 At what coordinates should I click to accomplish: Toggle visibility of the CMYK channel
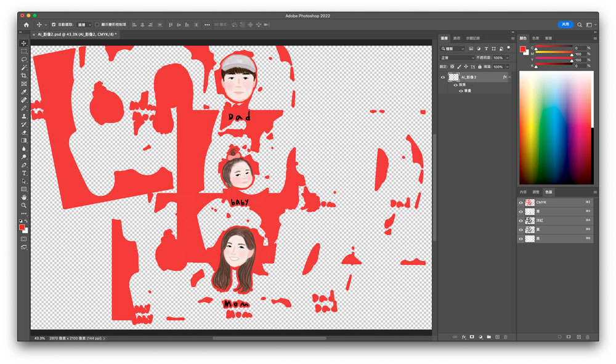click(x=521, y=203)
